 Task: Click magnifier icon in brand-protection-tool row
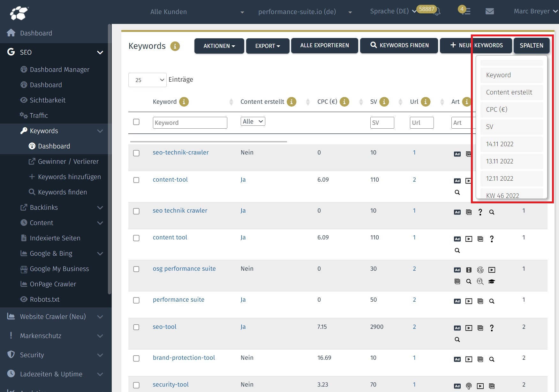[x=492, y=359]
